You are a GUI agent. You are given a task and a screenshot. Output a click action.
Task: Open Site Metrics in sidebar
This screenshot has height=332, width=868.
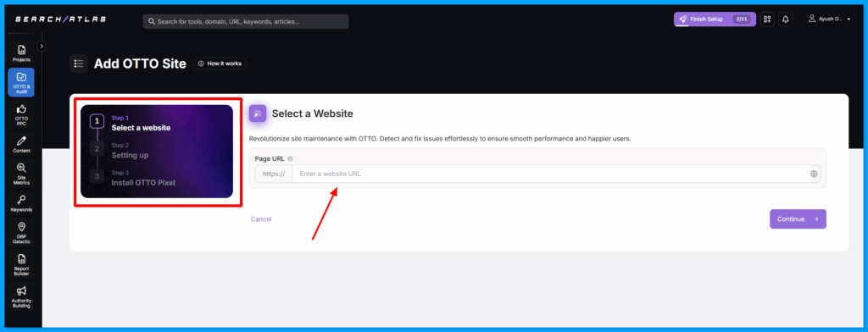[x=21, y=174]
